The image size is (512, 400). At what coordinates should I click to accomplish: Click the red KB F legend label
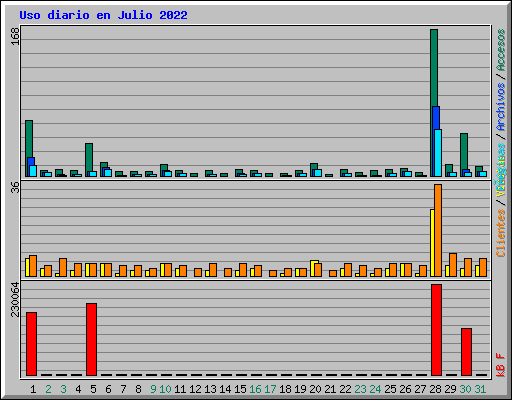[501, 365]
